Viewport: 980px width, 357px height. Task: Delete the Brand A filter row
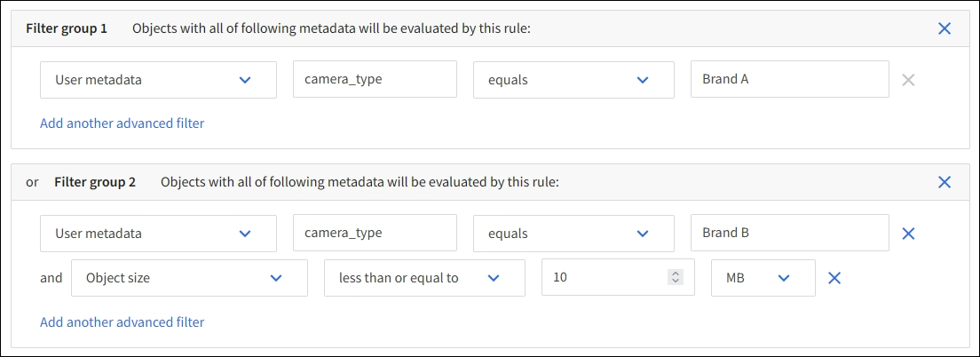(x=908, y=80)
